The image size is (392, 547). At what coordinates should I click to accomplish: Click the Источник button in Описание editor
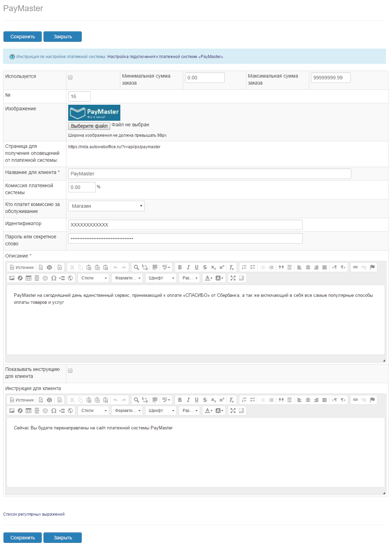click(x=22, y=267)
